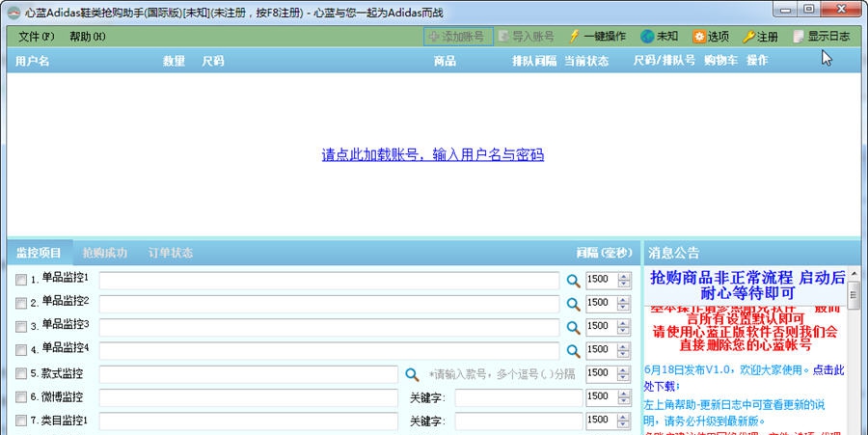Enable the 款式监控 checkbox
This screenshot has height=435, width=868.
tap(21, 373)
